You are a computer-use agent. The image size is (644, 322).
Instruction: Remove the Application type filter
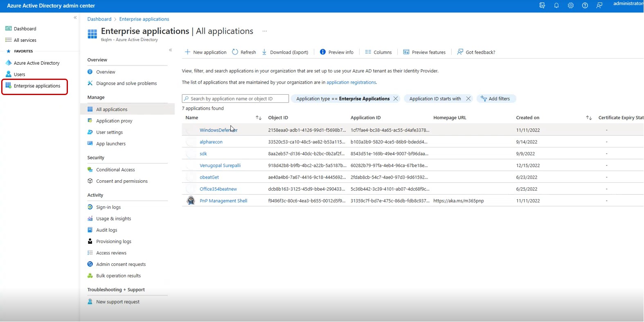(396, 99)
